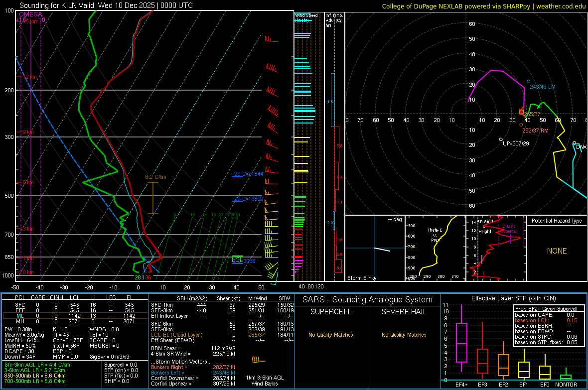Click the '6.2 C/km' lapse rate label

[x=155, y=177]
